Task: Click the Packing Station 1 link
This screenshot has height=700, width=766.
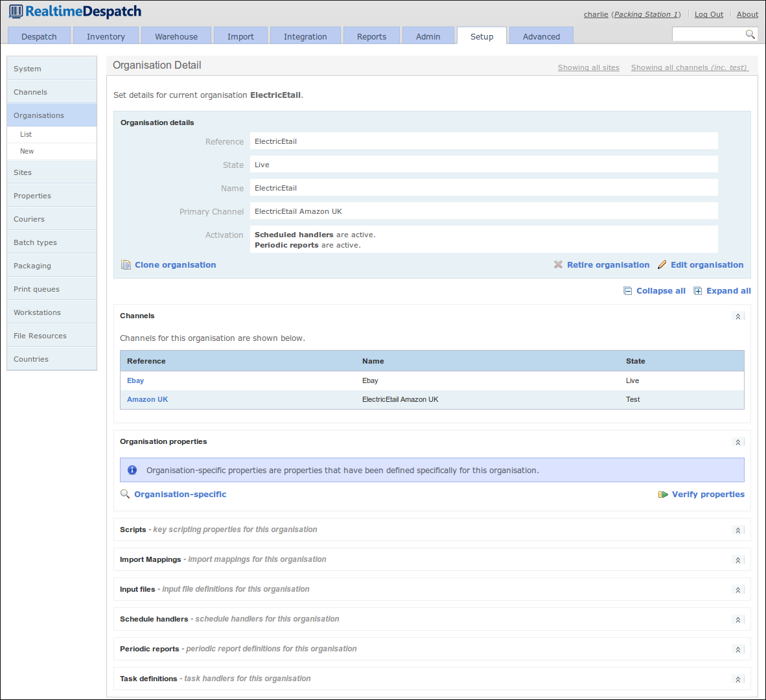Action: click(646, 14)
